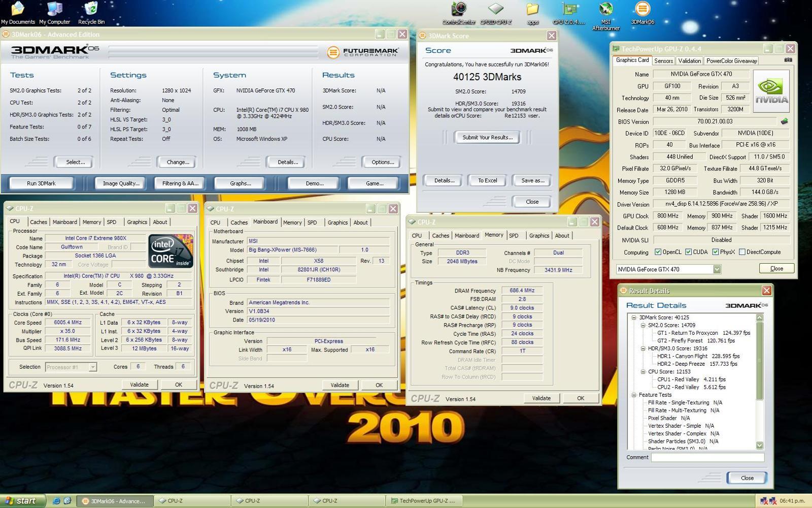The image size is (812, 508).
Task: Click the Result Details scroll up arrow
Action: [760, 317]
